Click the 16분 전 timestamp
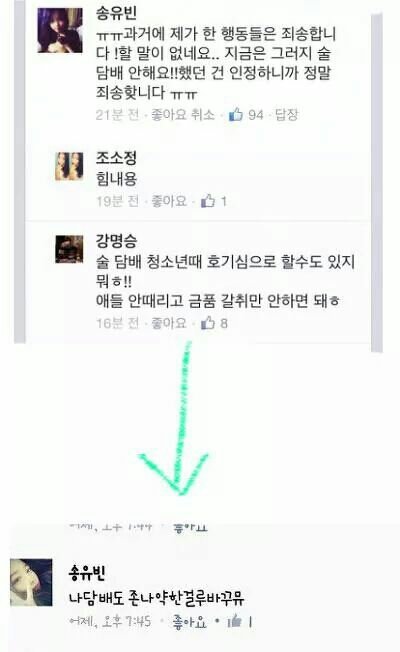 pyautogui.click(x=117, y=323)
